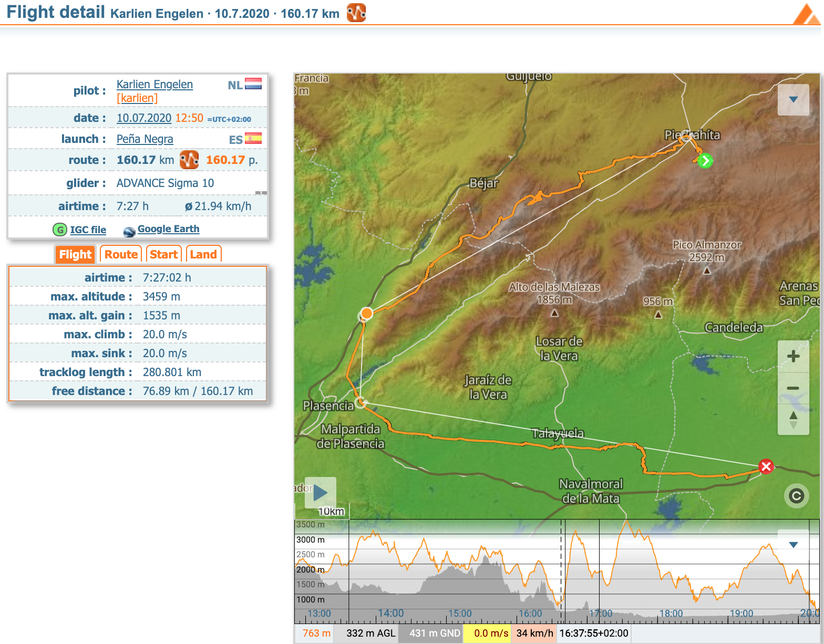This screenshot has width=824, height=644.
Task: Select the Land tab
Action: pyautogui.click(x=203, y=254)
